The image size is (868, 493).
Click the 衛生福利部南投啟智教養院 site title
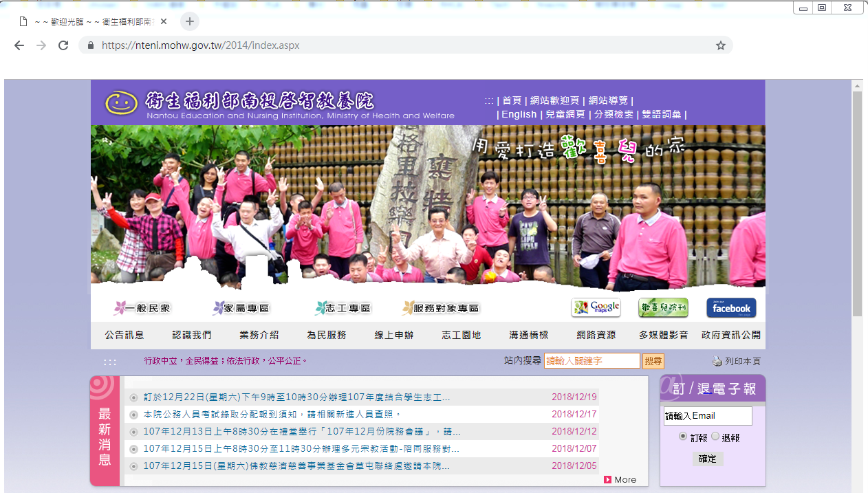click(260, 101)
